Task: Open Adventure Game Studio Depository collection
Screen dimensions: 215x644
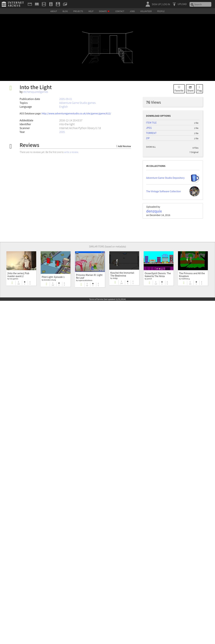Action: (x=165, y=178)
